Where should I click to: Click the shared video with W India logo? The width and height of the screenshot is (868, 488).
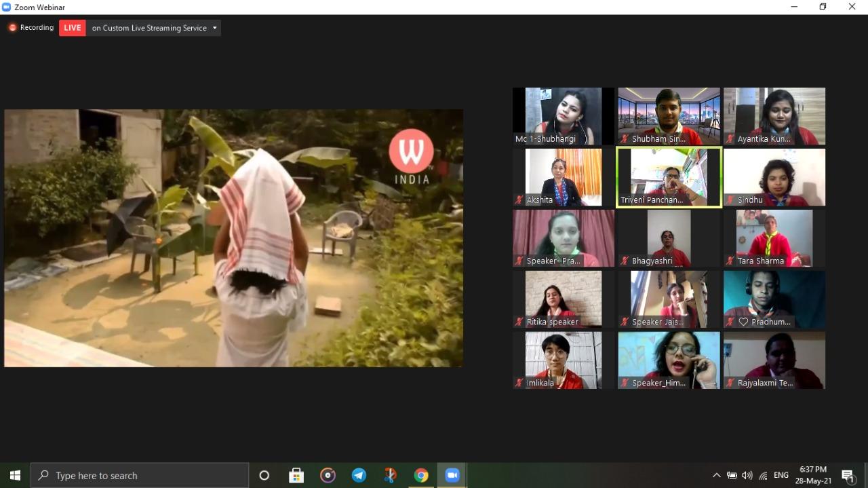point(233,238)
